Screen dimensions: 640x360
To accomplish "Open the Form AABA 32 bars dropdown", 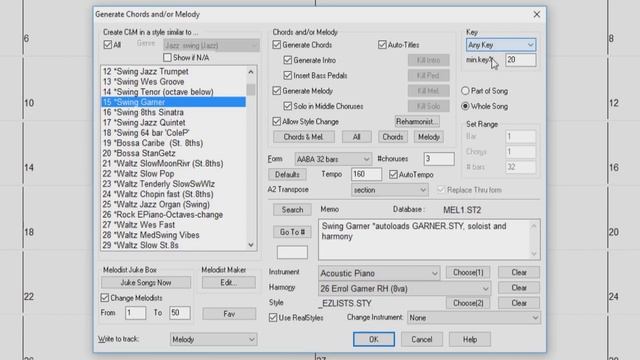I will pos(333,159).
